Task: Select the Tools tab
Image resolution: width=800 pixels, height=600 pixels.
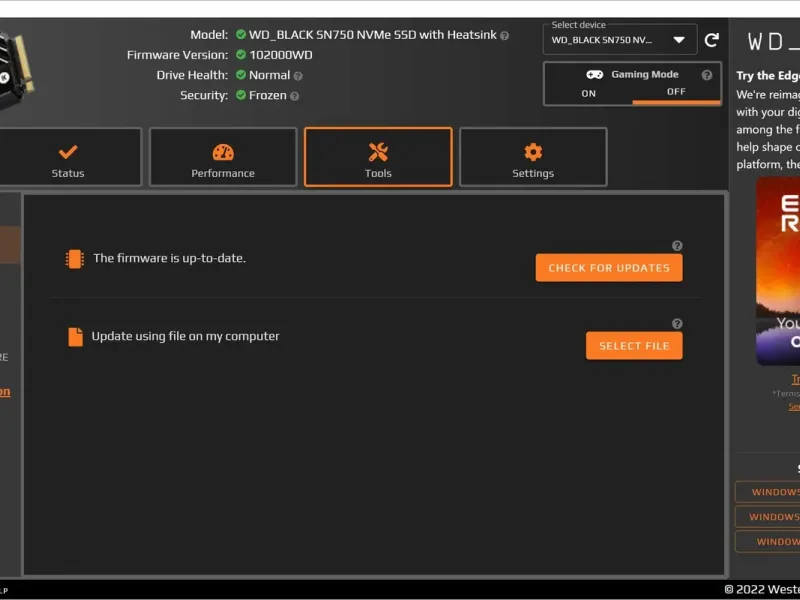Action: click(378, 157)
